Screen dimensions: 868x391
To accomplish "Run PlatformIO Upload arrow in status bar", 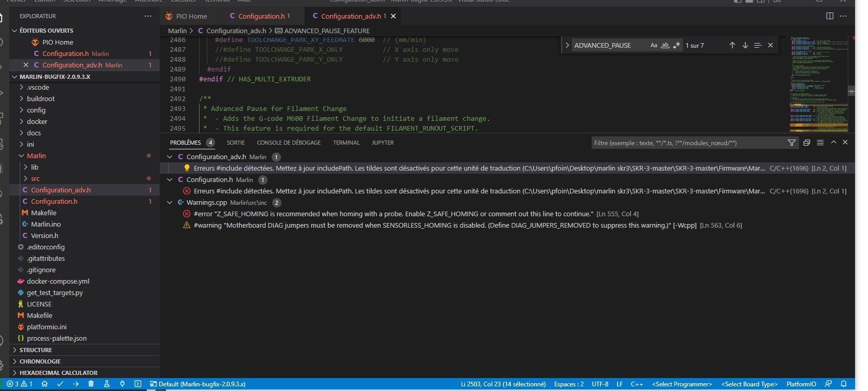I will [x=76, y=384].
